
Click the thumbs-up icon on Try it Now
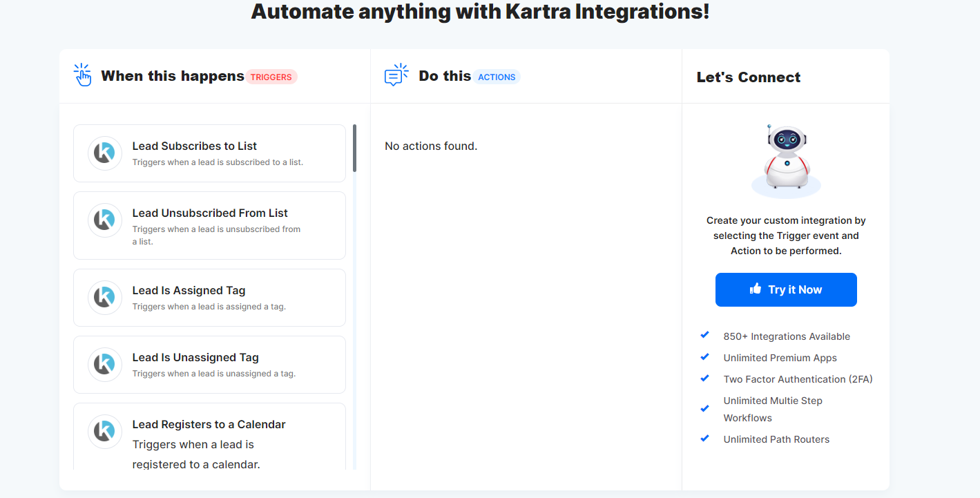(x=756, y=289)
